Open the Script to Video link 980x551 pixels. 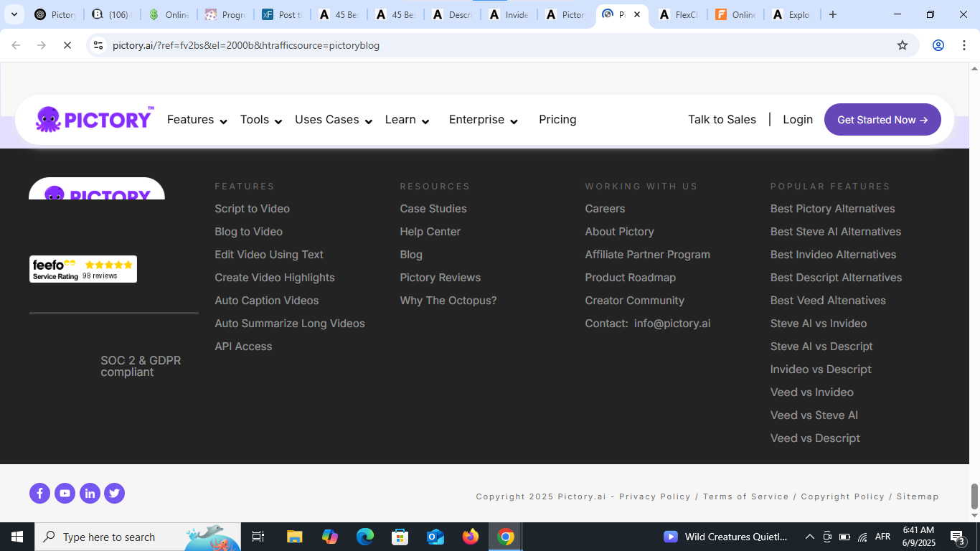[252, 209]
